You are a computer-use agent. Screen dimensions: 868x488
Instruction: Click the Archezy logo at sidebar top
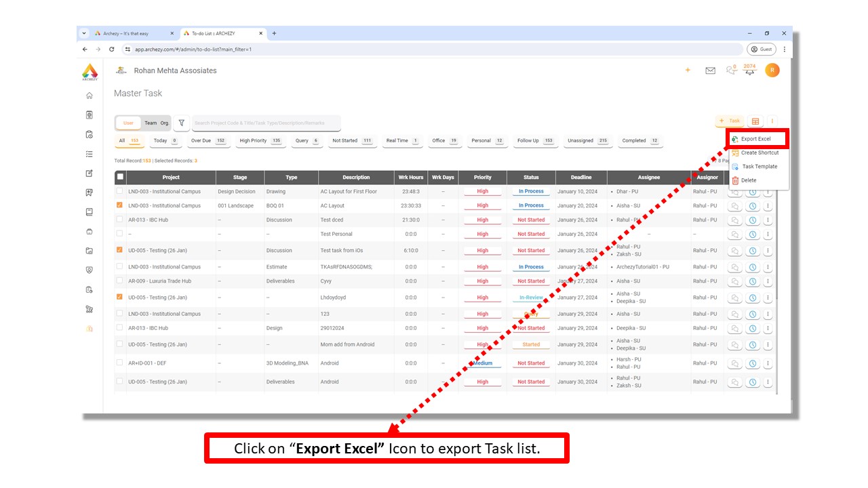coord(90,72)
